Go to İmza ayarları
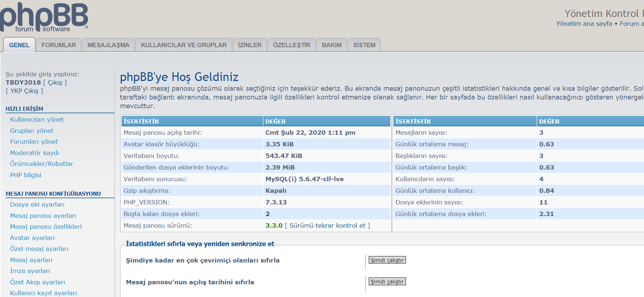The width and height of the screenshot is (644, 297). [30, 271]
